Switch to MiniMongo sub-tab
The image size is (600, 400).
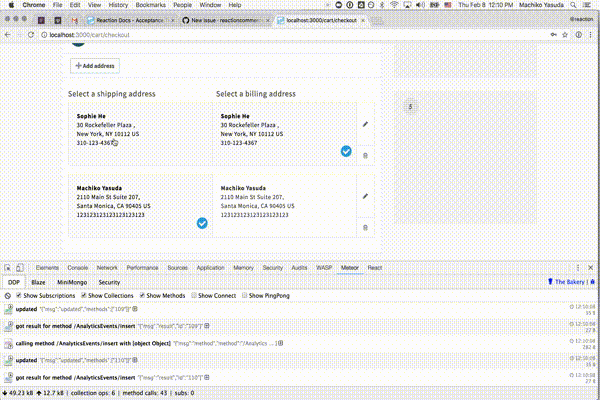click(72, 282)
